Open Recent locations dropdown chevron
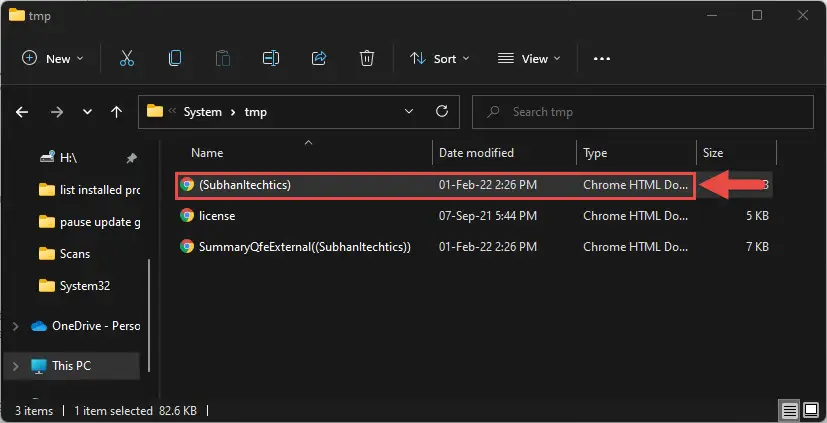Viewport: 827px width, 423px height. (x=88, y=112)
